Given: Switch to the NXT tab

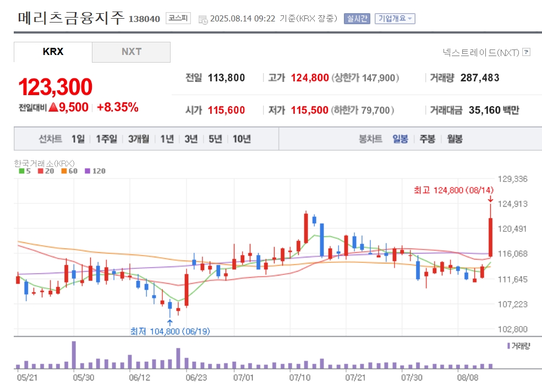Looking at the screenshot, I should coord(132,52).
